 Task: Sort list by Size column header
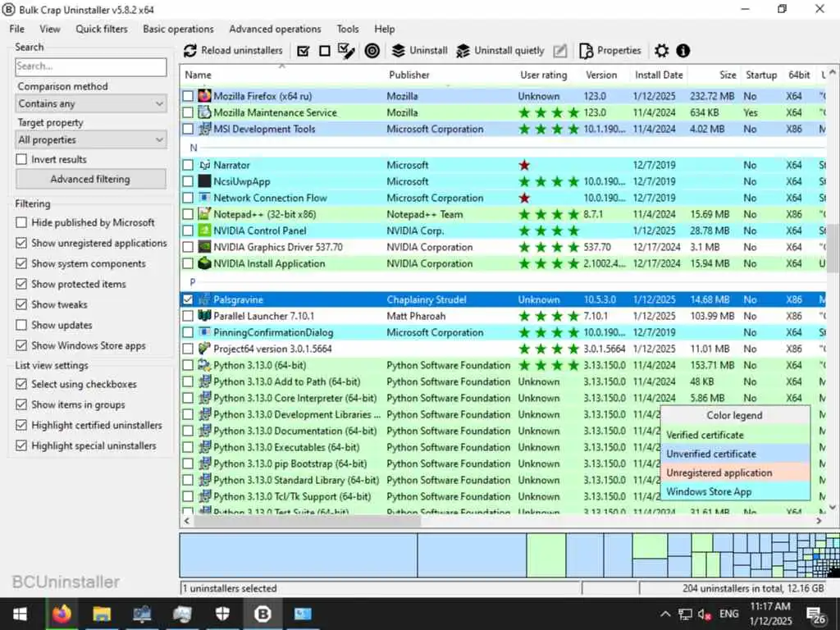[728, 75]
